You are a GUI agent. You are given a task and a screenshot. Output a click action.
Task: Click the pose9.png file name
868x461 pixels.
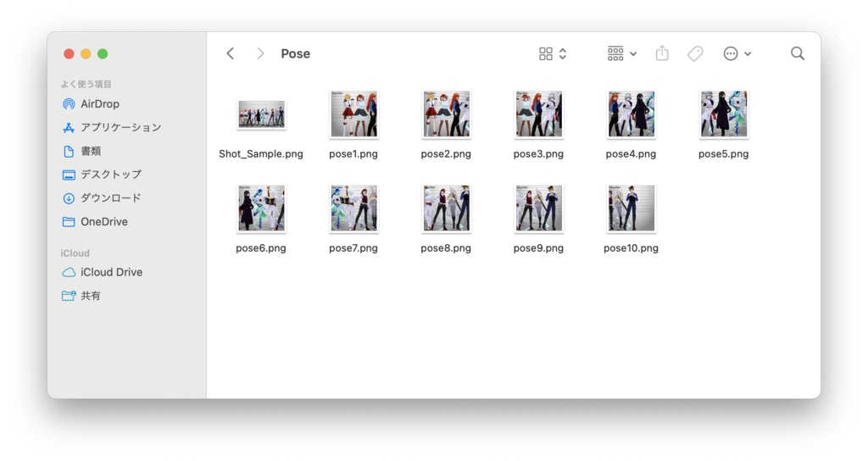tap(538, 248)
